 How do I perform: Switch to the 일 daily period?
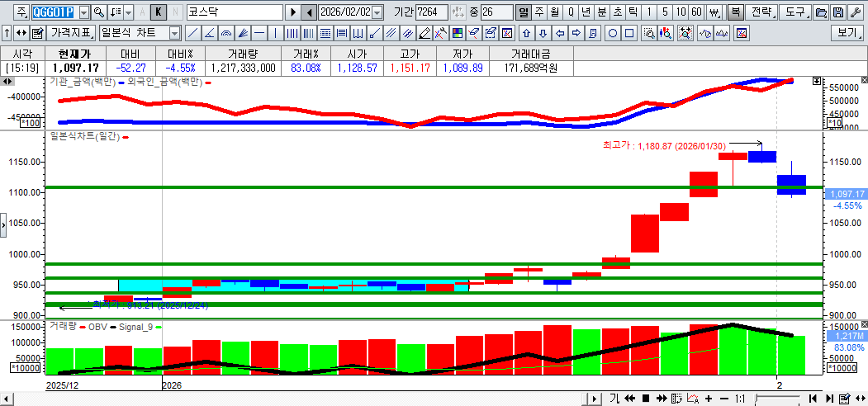pos(523,12)
